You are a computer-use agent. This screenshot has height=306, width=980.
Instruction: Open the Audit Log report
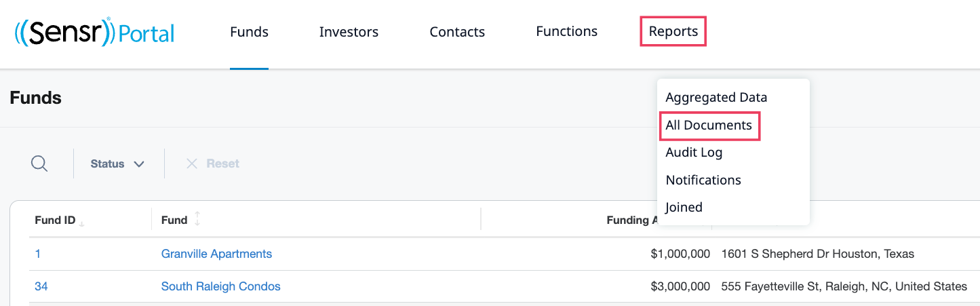(694, 153)
